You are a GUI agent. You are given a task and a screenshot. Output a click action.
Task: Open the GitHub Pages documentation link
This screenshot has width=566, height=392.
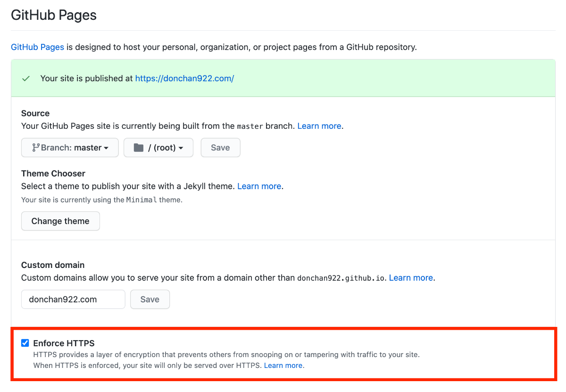pos(37,47)
